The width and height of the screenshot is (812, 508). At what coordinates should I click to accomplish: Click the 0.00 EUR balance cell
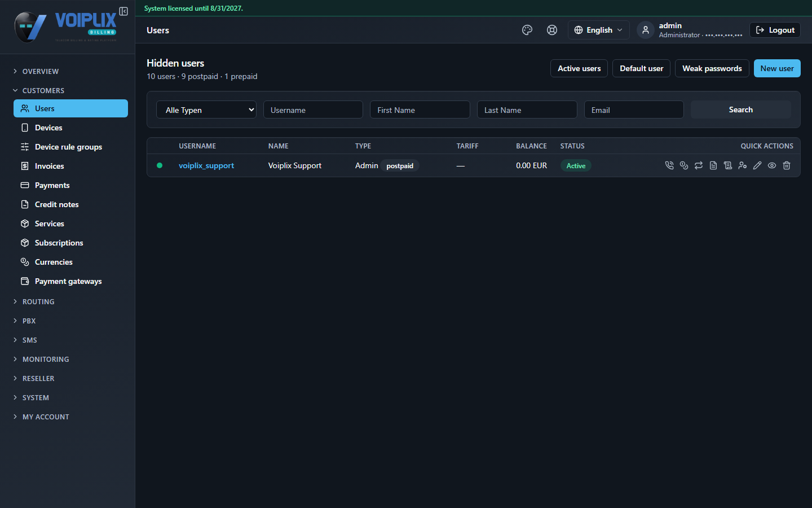(x=531, y=165)
